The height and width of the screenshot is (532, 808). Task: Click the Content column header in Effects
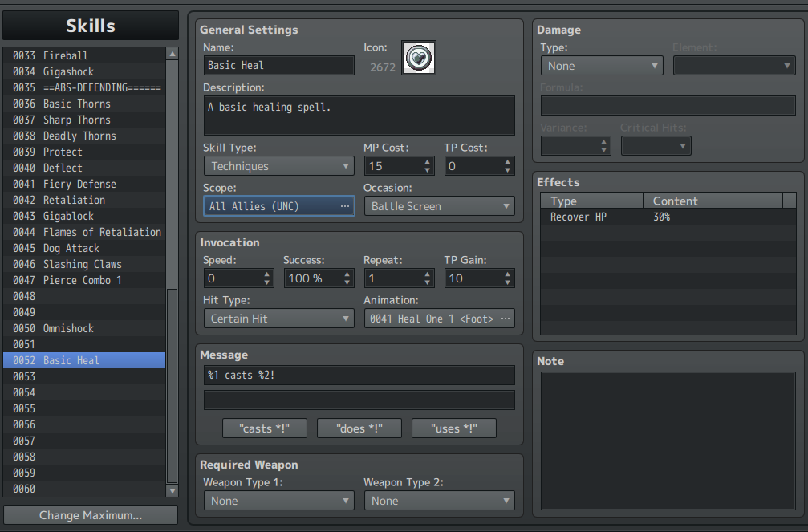713,201
